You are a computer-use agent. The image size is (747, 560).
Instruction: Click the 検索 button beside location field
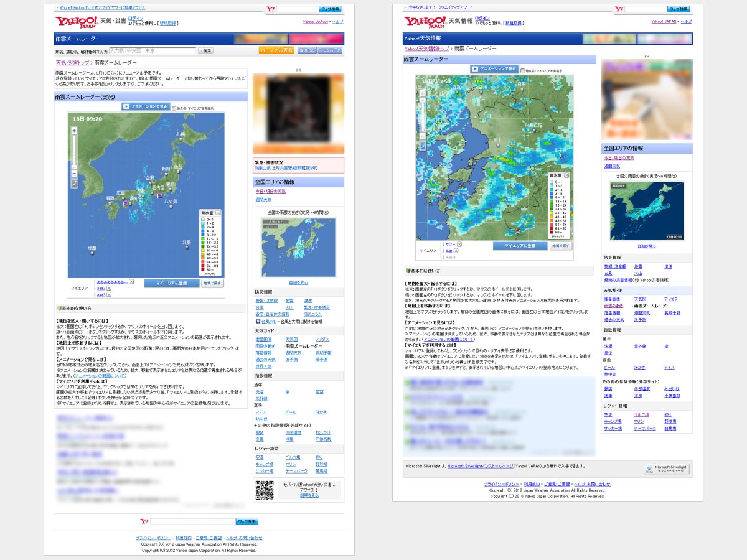206,50
